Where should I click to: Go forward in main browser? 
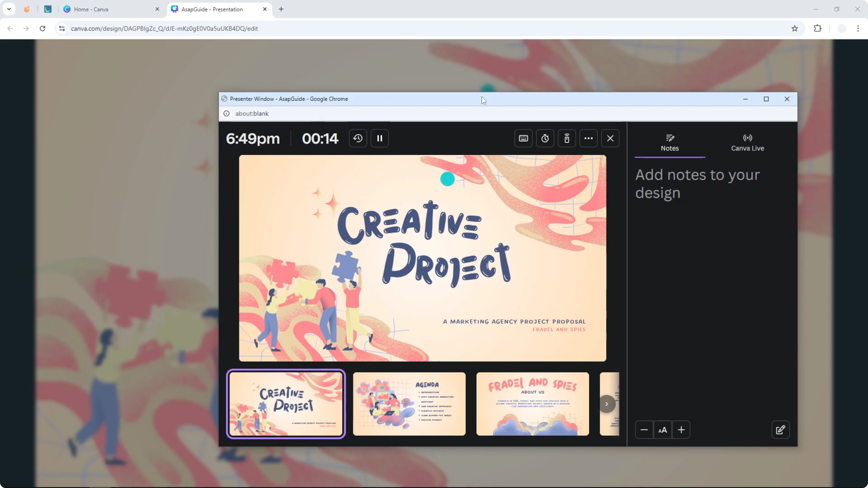(26, 29)
